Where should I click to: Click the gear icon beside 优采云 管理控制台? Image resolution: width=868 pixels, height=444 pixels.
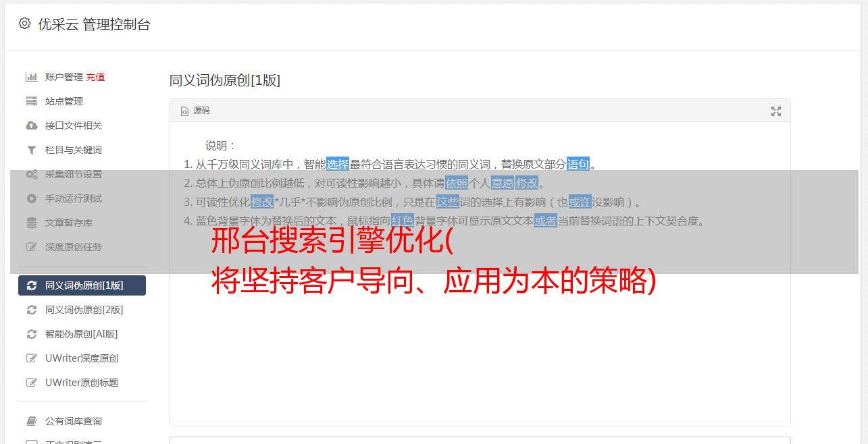(24, 24)
